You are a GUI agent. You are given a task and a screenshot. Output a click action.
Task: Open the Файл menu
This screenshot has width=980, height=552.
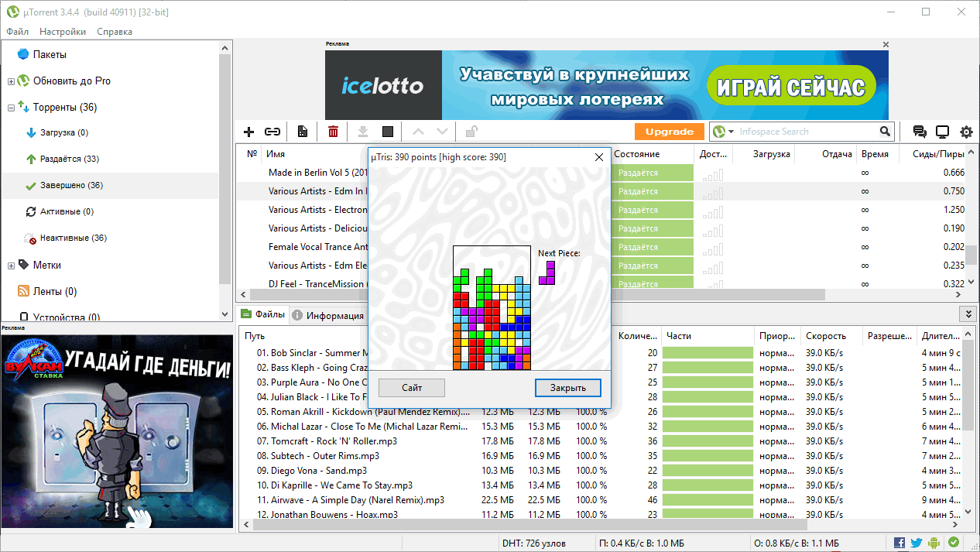[17, 32]
